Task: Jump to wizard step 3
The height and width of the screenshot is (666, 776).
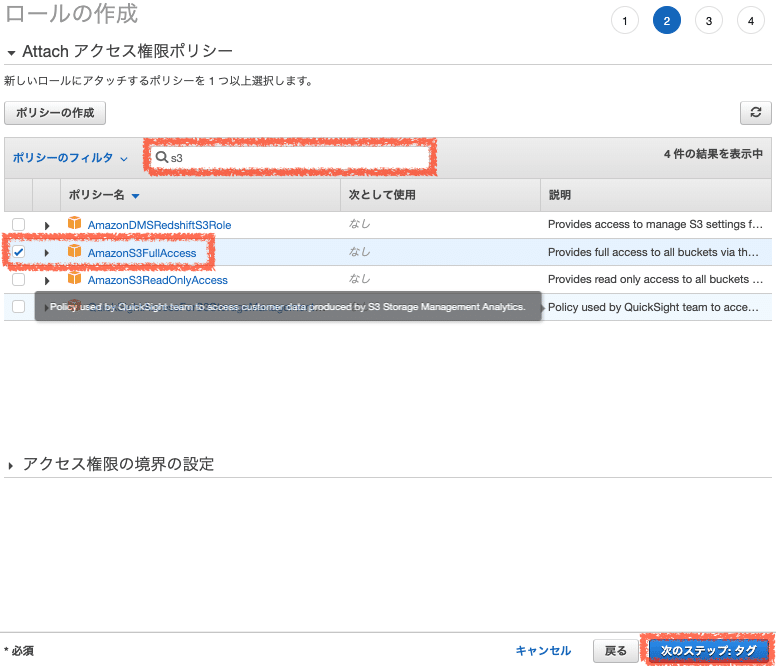Action: [x=709, y=21]
